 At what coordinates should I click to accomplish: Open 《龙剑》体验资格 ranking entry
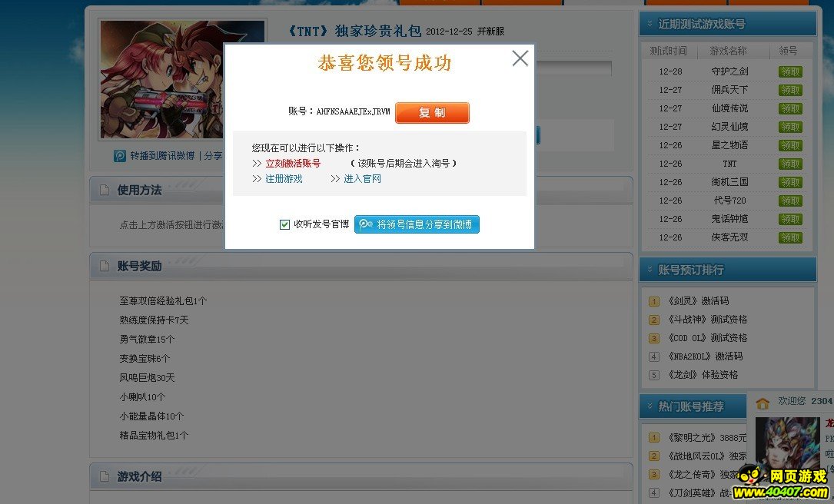point(703,375)
